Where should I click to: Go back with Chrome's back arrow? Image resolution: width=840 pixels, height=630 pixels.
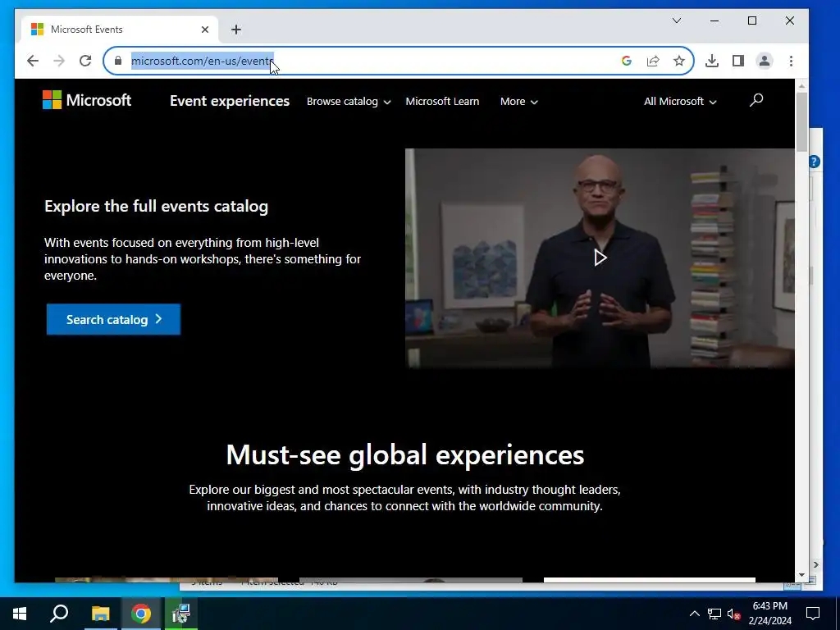[33, 61]
